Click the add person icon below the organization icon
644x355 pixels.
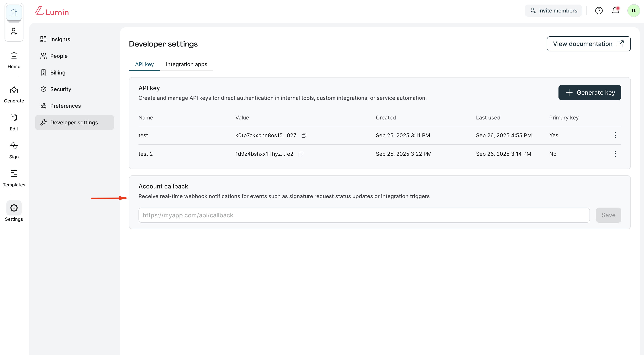pos(14,32)
